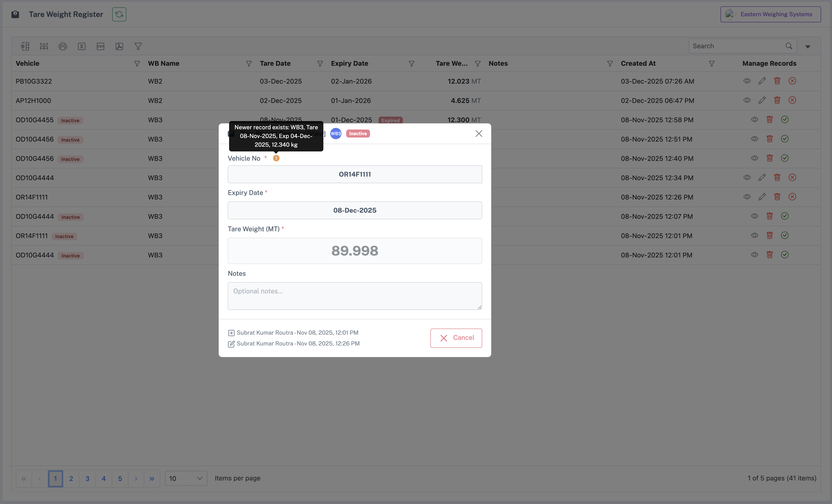The width and height of the screenshot is (832, 504).
Task: Deactivate AP12H1000 record with red X circle
Action: point(792,101)
